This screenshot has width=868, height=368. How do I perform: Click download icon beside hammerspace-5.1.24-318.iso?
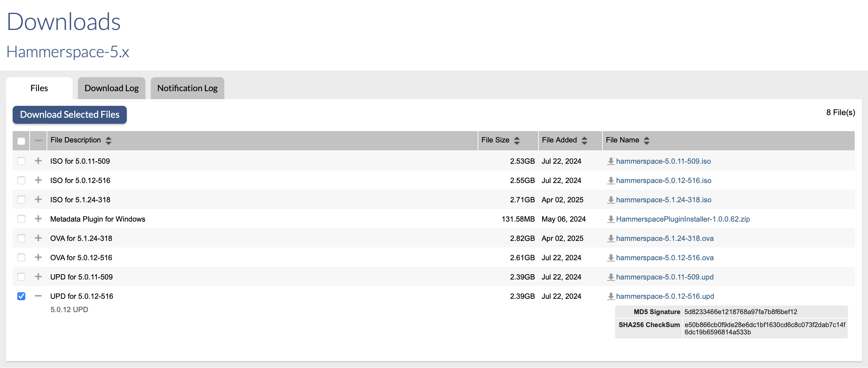click(611, 200)
